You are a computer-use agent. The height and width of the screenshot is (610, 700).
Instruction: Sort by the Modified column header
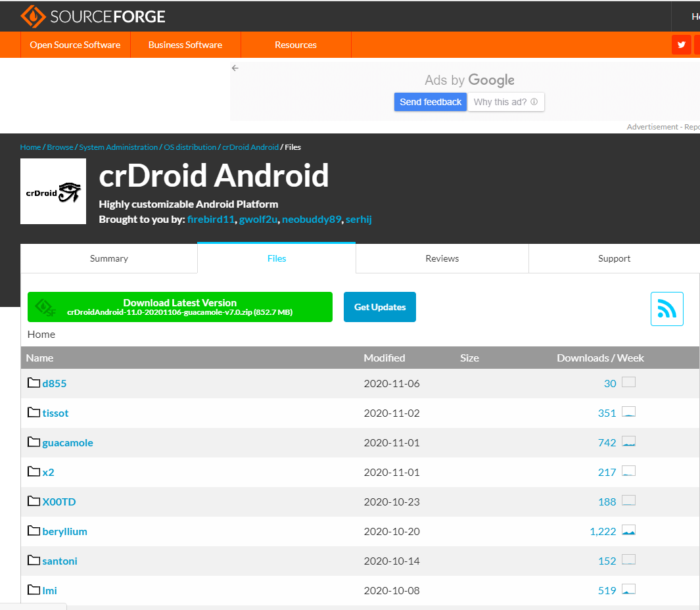[x=385, y=358]
